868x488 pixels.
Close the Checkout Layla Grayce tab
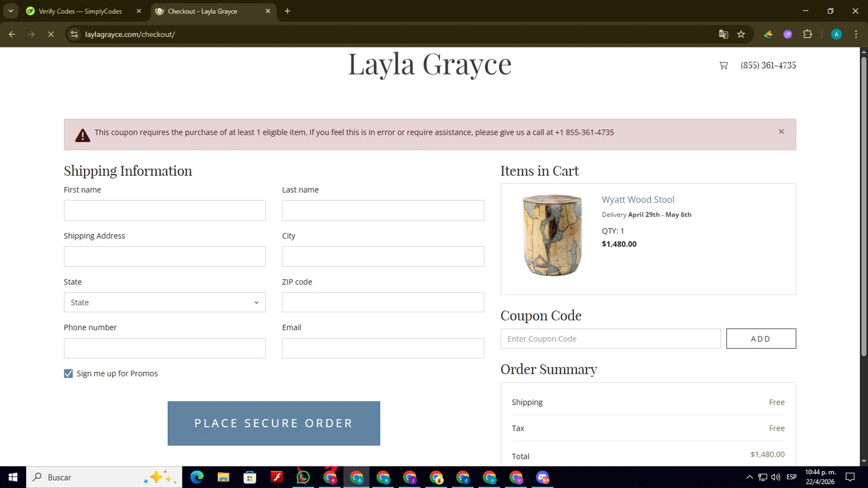click(x=268, y=11)
